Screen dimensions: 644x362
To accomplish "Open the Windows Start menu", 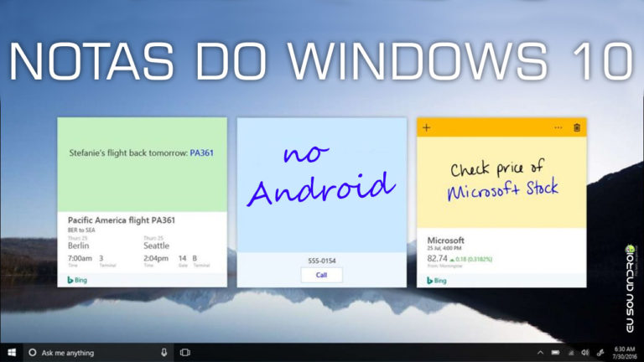I will (x=12, y=353).
